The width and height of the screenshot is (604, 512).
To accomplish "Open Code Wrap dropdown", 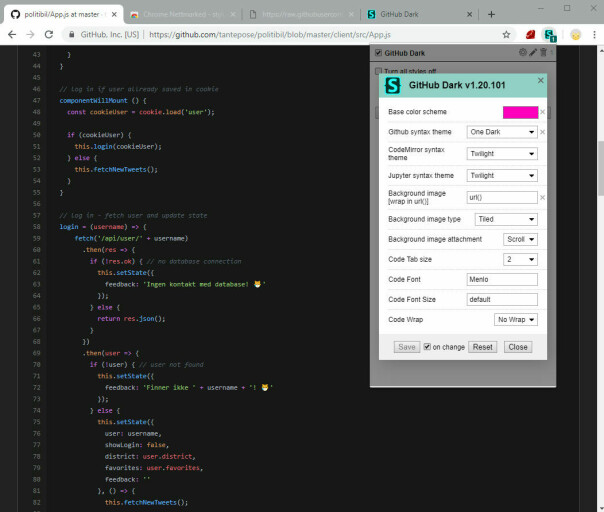I will coord(516,320).
